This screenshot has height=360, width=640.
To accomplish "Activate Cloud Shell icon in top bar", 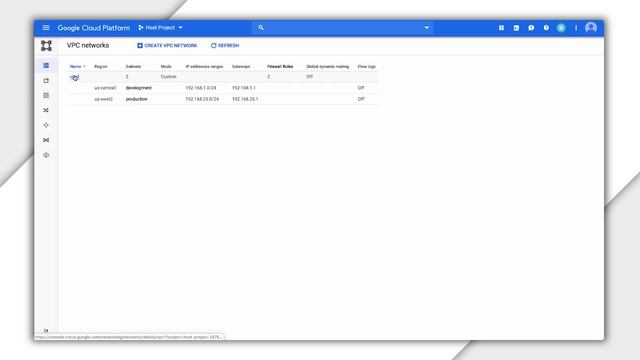I will point(516,28).
